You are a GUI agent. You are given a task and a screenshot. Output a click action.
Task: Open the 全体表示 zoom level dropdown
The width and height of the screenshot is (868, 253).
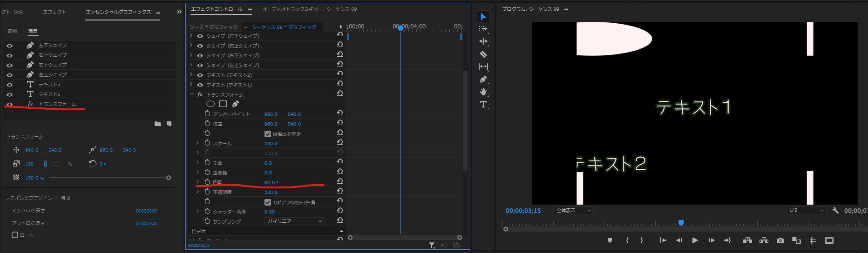click(x=573, y=210)
